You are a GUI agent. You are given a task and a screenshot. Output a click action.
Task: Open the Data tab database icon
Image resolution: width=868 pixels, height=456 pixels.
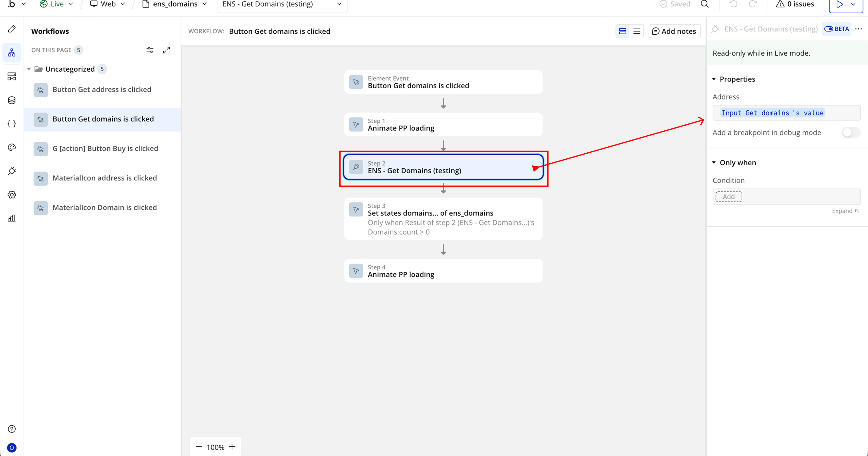coord(12,100)
